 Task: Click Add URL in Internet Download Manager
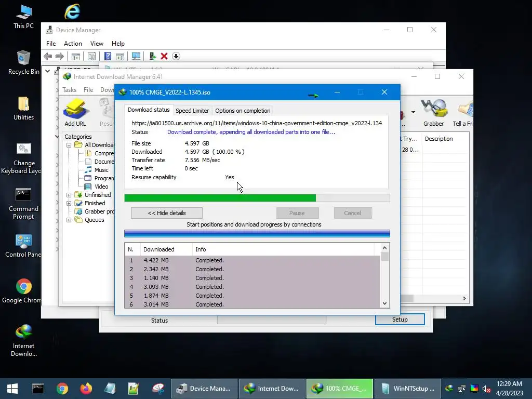click(75, 112)
